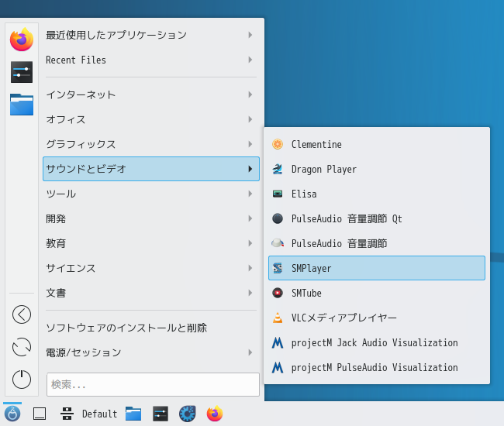
Task: Open the sliders settings icon on taskbar
Action: 161,414
